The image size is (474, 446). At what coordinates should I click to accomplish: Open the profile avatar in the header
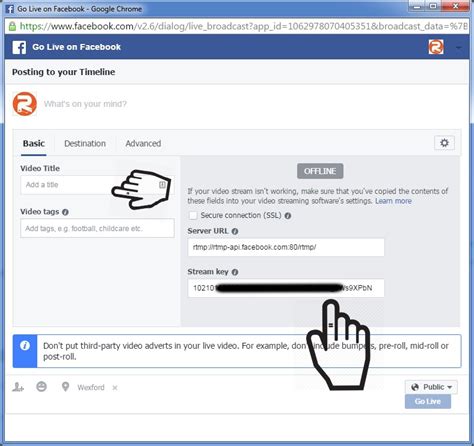(436, 47)
